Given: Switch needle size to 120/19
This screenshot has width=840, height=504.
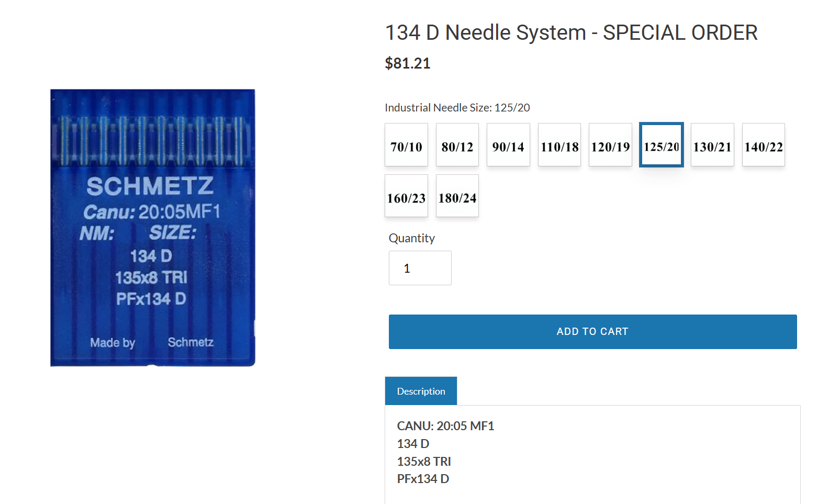Looking at the screenshot, I should pos(610,145).
